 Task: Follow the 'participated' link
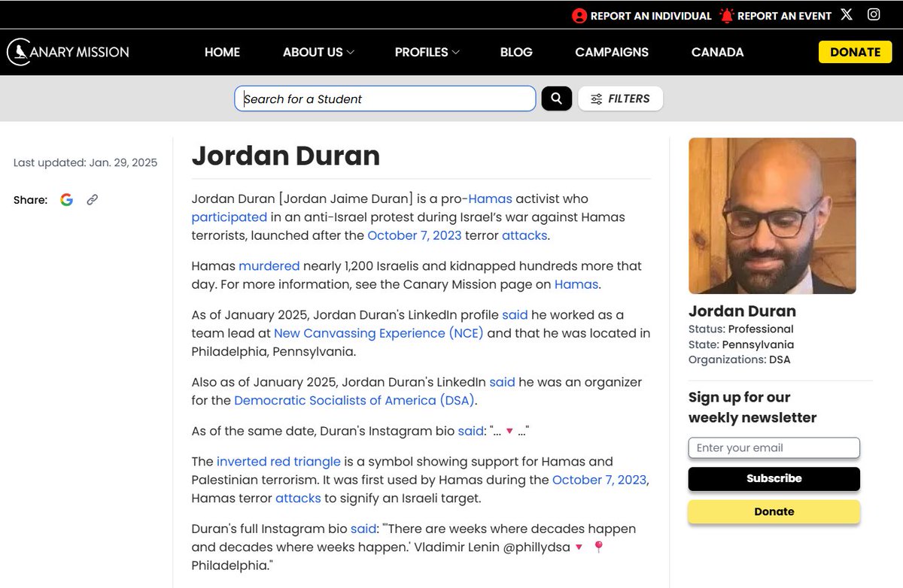click(x=230, y=217)
